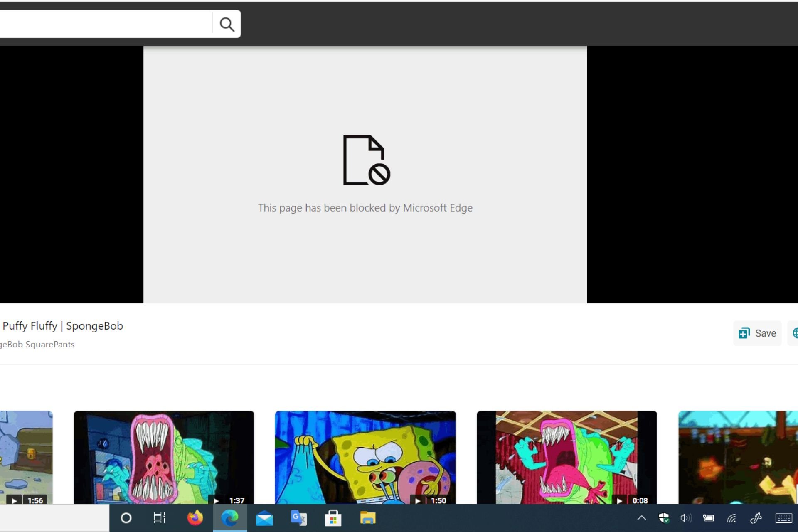The width and height of the screenshot is (798, 532).
Task: Click the blocked page document icon
Action: [x=366, y=160]
